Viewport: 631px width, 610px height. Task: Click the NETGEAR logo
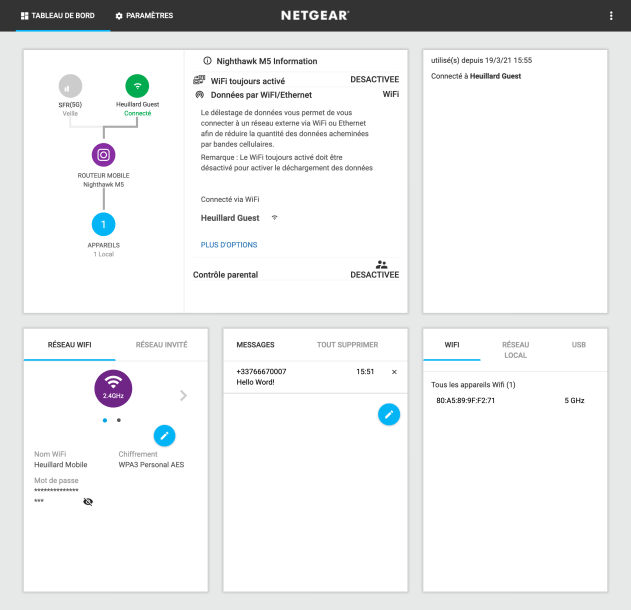315,16
